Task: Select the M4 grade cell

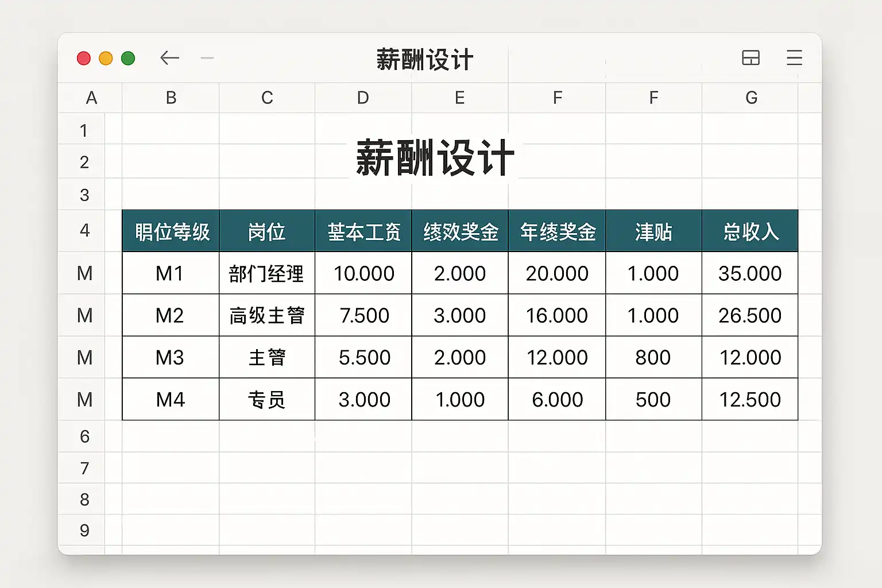Action: pos(171,399)
